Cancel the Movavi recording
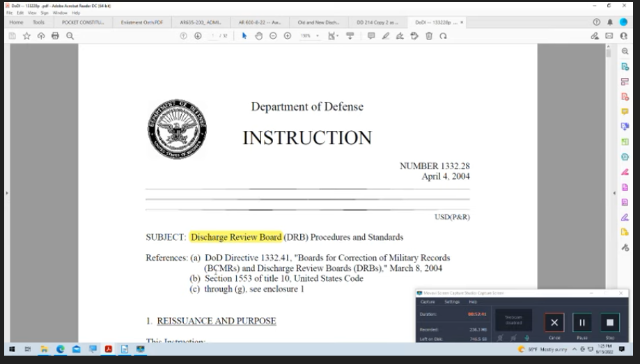 click(554, 323)
